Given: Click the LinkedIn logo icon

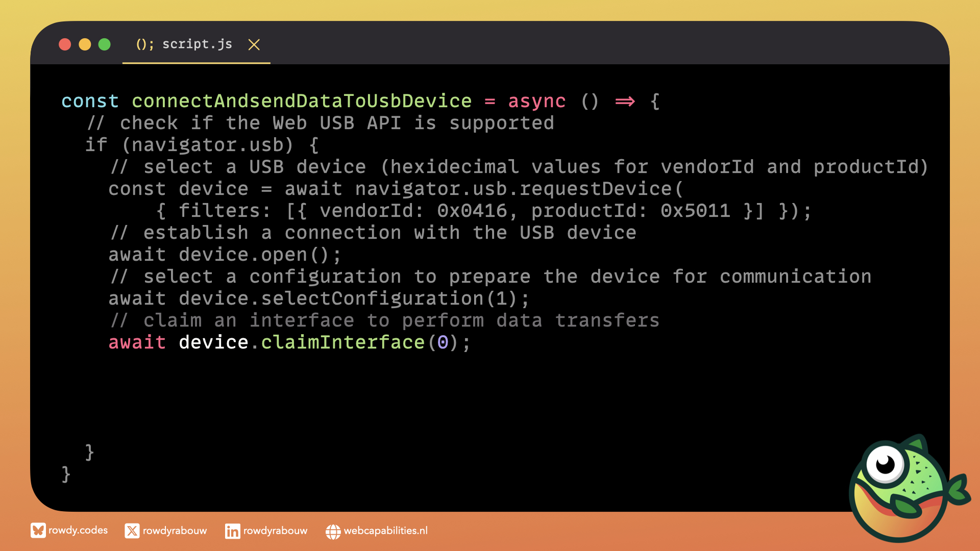Looking at the screenshot, I should [232, 531].
